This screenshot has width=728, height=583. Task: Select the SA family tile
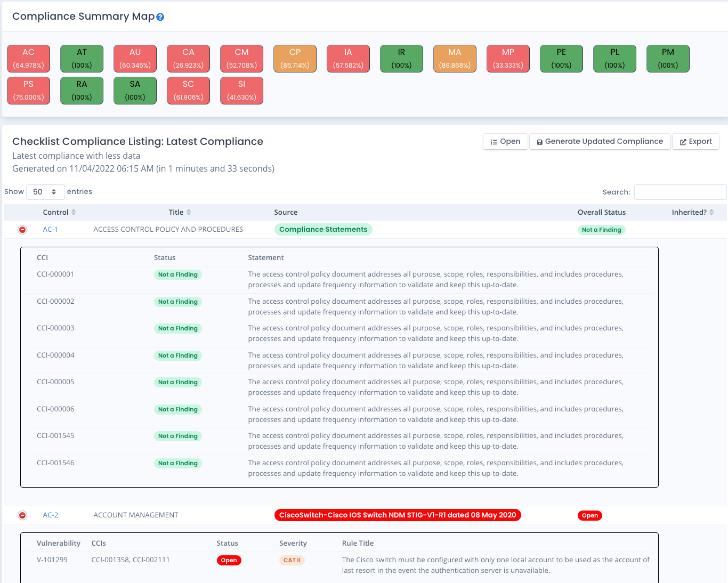pyautogui.click(x=135, y=91)
